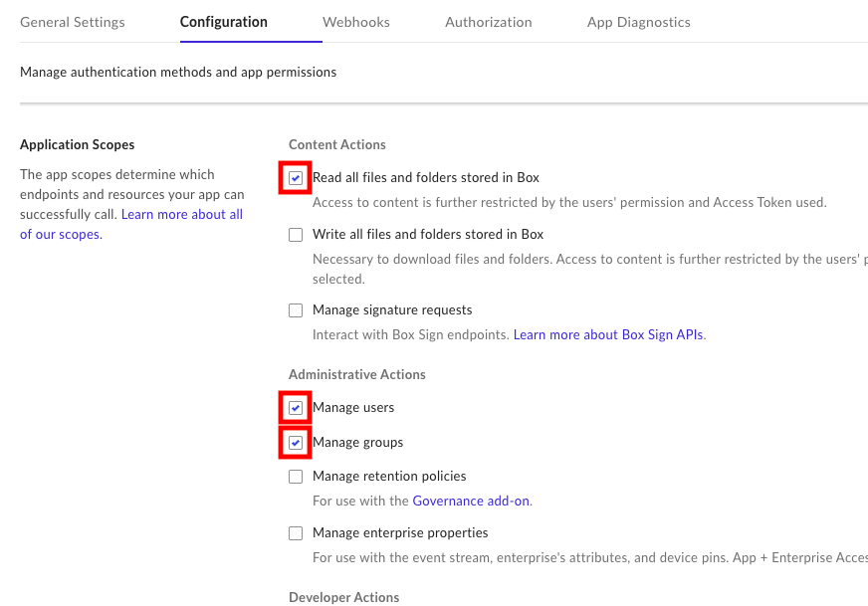
Task: Click the Developer Actions section heading
Action: [x=343, y=597]
